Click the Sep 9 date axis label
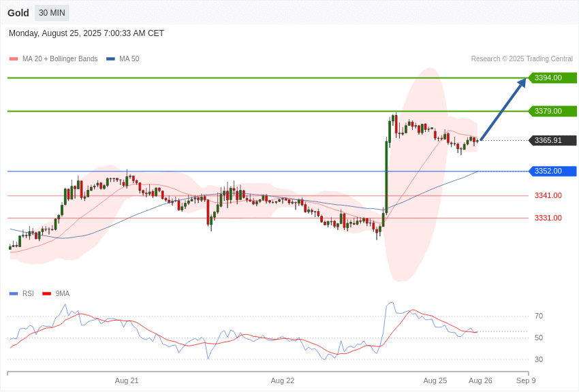 pyautogui.click(x=526, y=380)
